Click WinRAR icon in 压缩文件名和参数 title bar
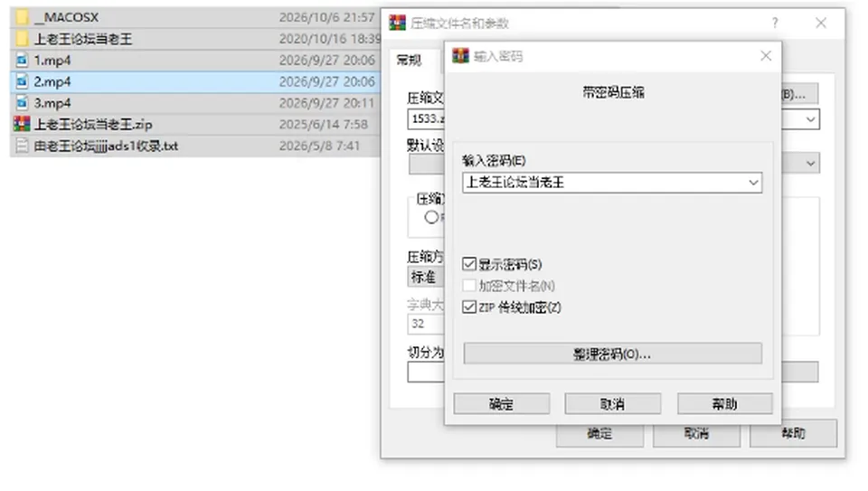The width and height of the screenshot is (868, 491). (398, 23)
